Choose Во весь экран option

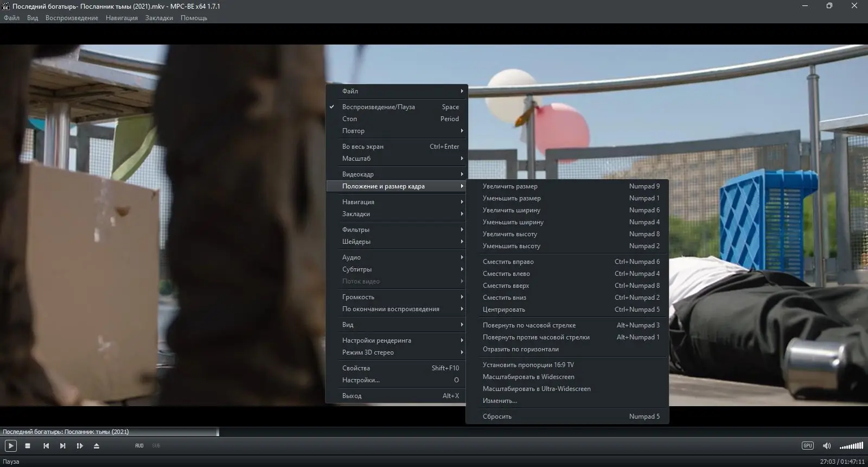pos(396,147)
